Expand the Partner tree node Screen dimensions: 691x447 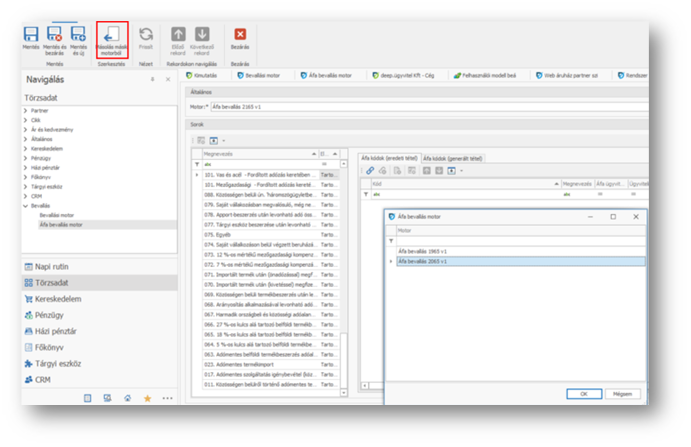(27, 110)
